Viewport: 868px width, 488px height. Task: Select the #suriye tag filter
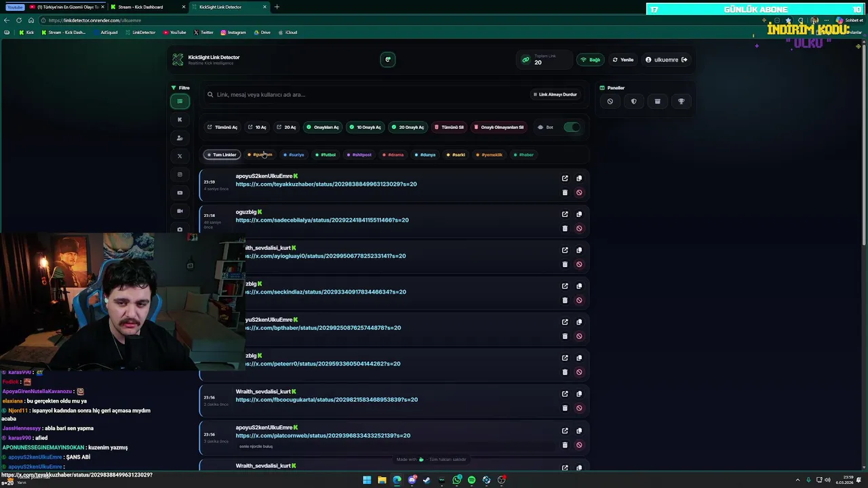click(x=294, y=155)
